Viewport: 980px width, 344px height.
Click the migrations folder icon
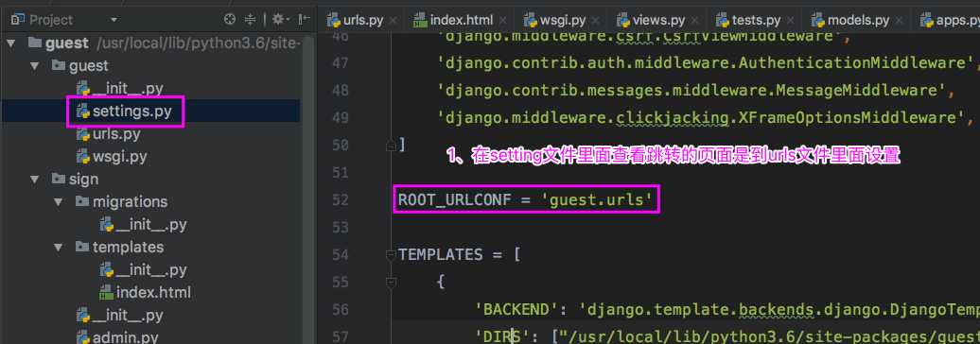pyautogui.click(x=82, y=201)
